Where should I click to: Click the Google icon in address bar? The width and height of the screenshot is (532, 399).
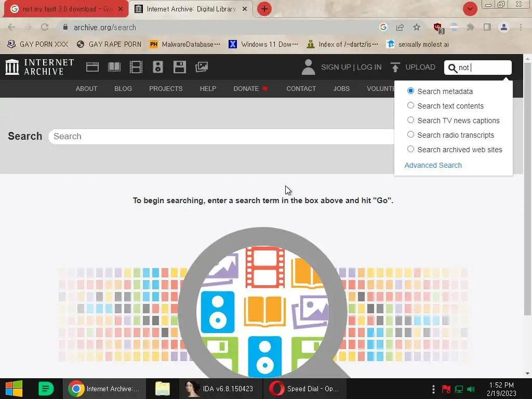[x=383, y=27]
